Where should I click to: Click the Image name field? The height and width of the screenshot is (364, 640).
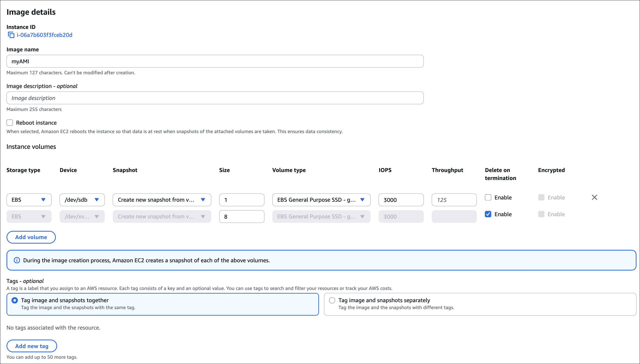[215, 61]
